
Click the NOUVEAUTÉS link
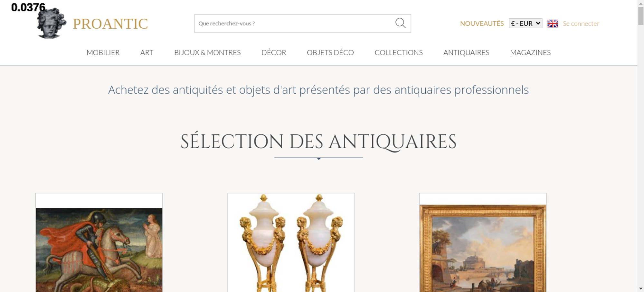[x=482, y=23]
